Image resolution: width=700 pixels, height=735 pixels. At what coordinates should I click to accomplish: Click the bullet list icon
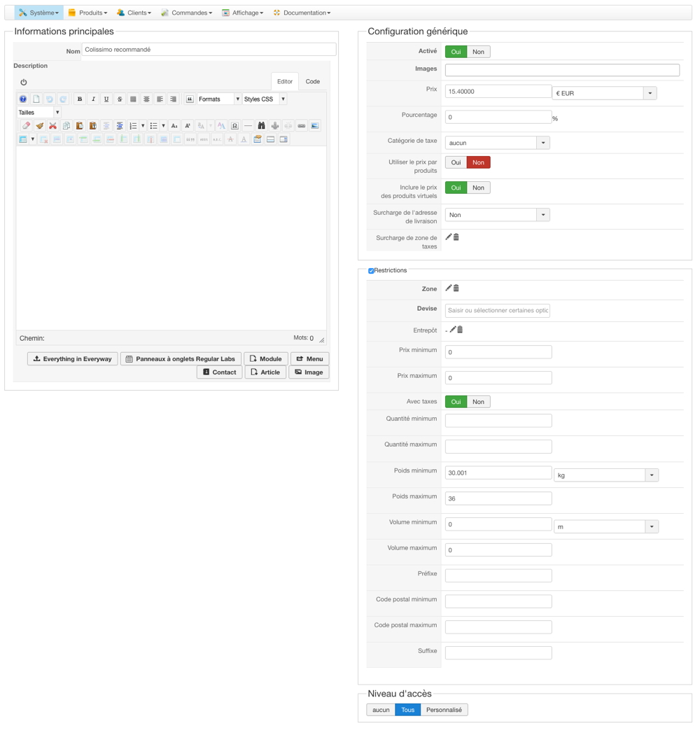tap(153, 125)
